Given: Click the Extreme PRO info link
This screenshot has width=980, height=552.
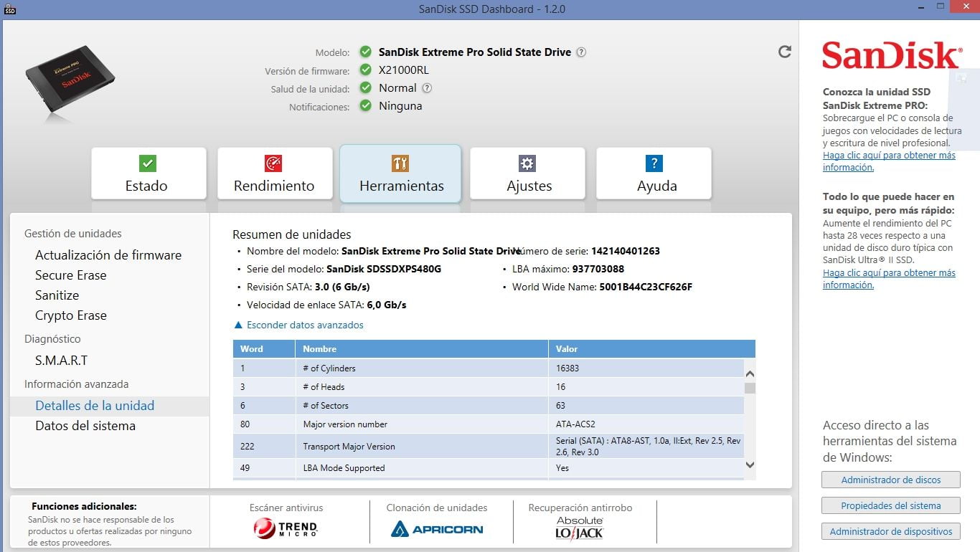Looking at the screenshot, I should pos(889,161).
